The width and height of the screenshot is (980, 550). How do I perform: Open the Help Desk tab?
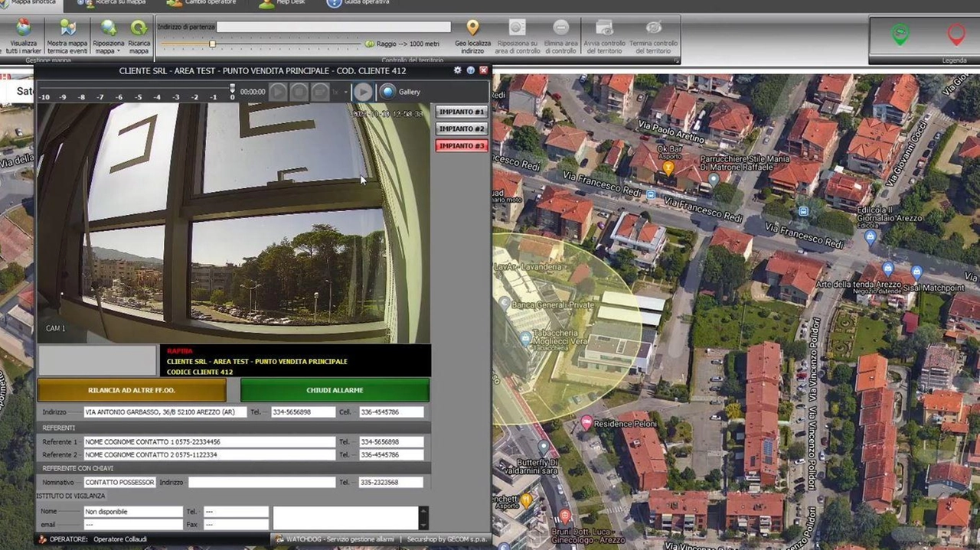tap(283, 4)
